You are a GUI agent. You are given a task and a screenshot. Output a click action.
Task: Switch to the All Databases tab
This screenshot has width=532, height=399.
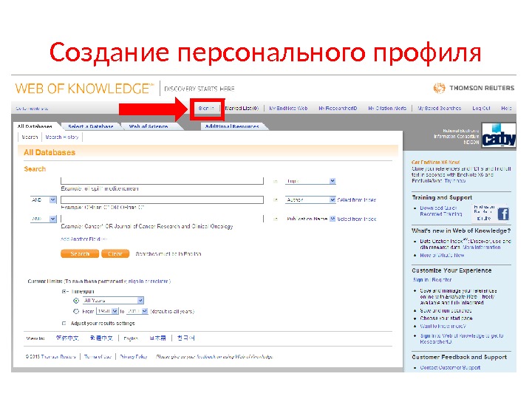coord(35,126)
